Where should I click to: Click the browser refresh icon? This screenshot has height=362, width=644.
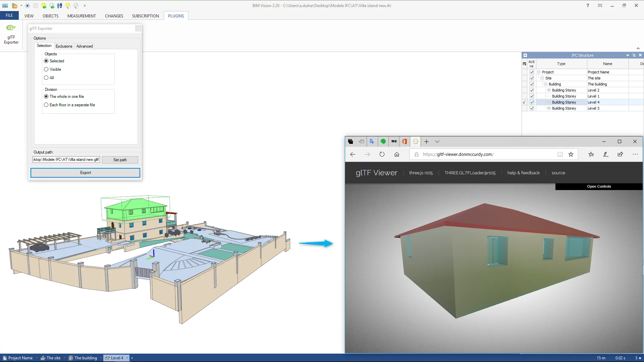(x=382, y=155)
